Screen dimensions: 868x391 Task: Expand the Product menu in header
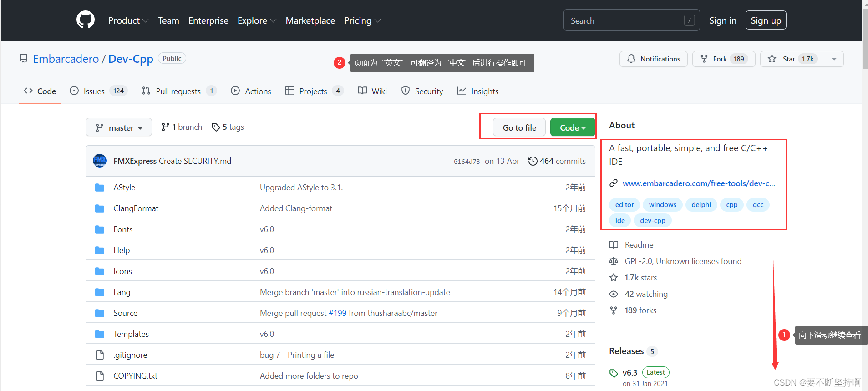click(128, 20)
